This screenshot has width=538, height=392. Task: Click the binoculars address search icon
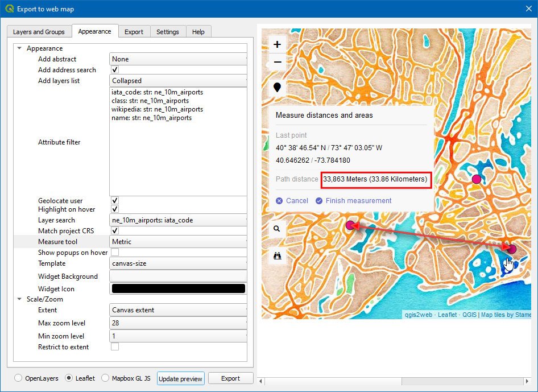pyautogui.click(x=277, y=255)
